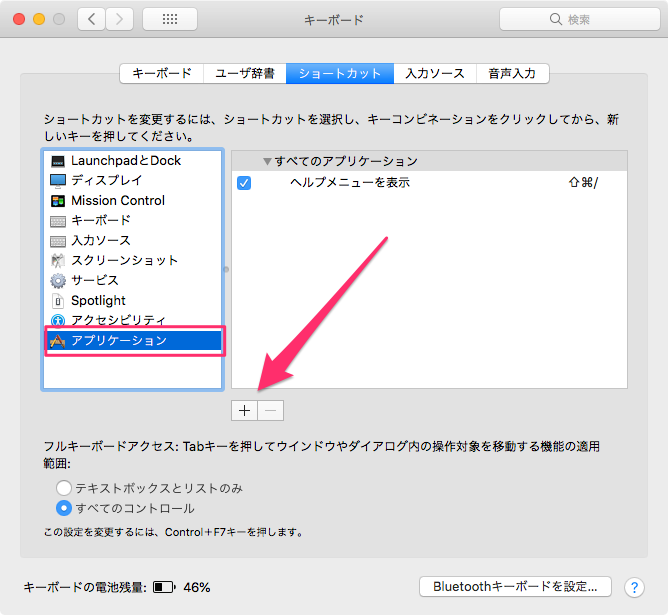This screenshot has width=668, height=615.
Task: Click ヘルプメニューを表示 shortcut name
Action: click(x=350, y=183)
